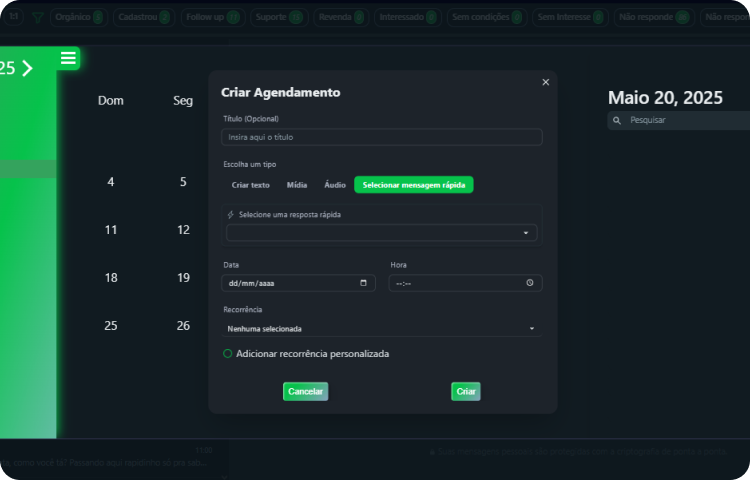This screenshot has height=480, width=750.
Task: Close the Criar Agendamento dialog
Action: click(x=545, y=82)
